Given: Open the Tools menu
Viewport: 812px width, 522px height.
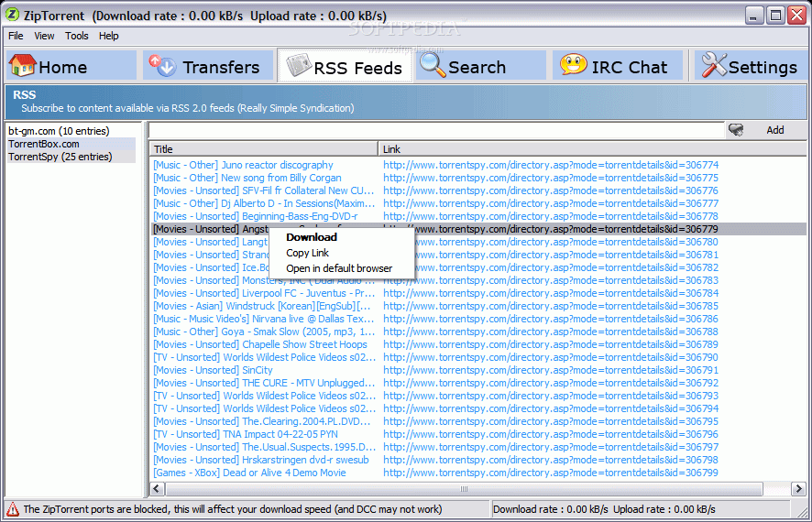Looking at the screenshot, I should click(77, 36).
